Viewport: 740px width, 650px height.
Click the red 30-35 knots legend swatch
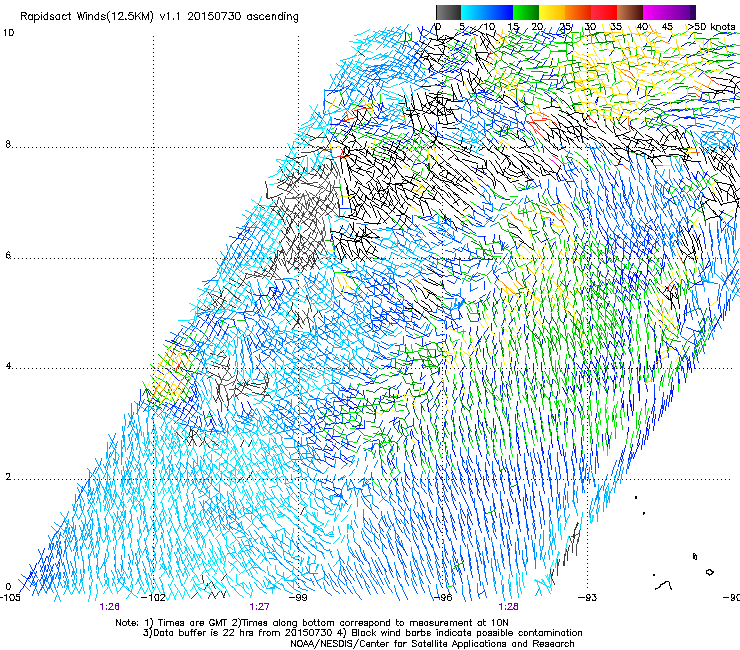pos(604,12)
